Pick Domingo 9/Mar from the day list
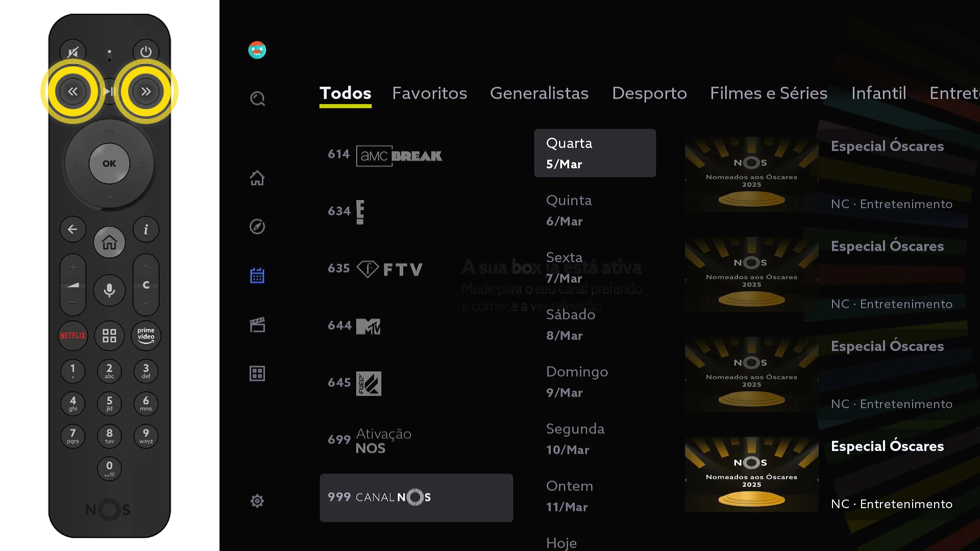Screen dimensions: 980x551 pyautogui.click(x=595, y=382)
